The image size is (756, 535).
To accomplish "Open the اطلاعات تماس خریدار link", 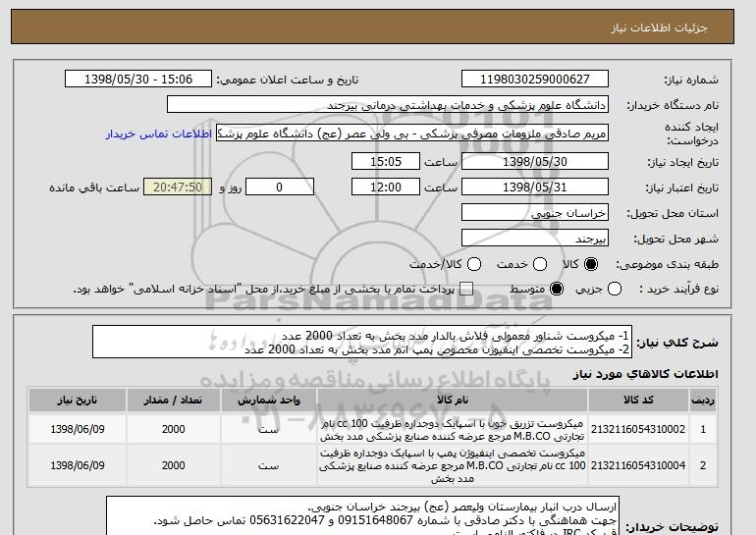I will pyautogui.click(x=159, y=134).
